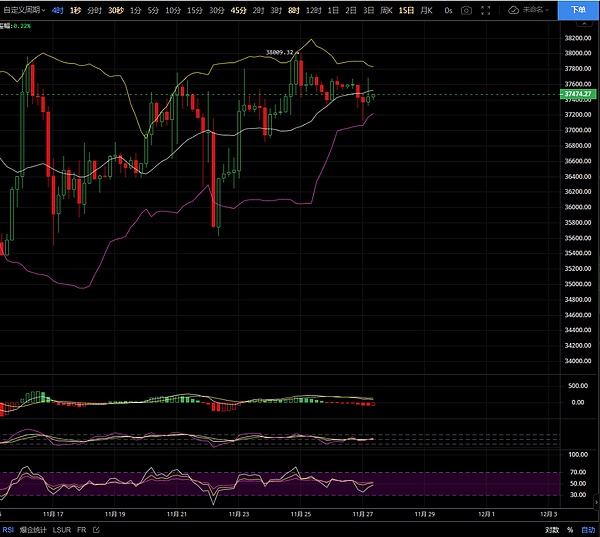Screen dimensions: 600x537
Task: Click the 0s countdown indicator
Action: click(x=448, y=9)
